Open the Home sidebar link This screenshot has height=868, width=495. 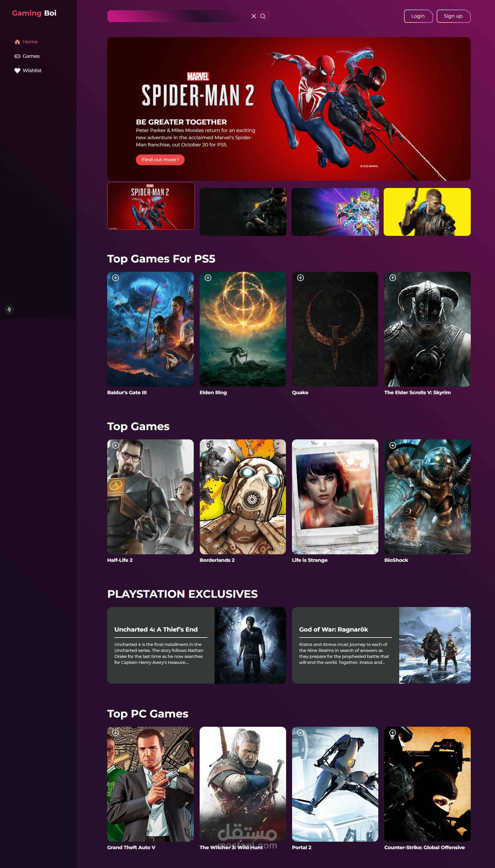pos(26,42)
